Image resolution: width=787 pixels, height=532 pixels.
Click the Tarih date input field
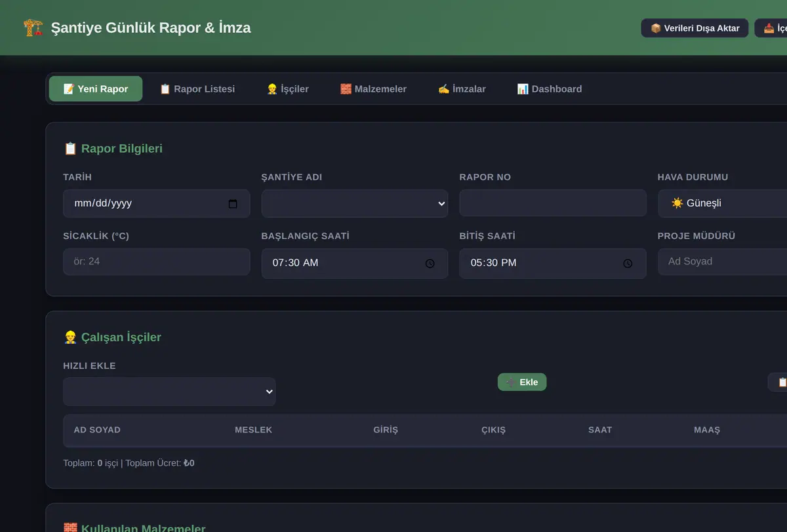coord(156,204)
